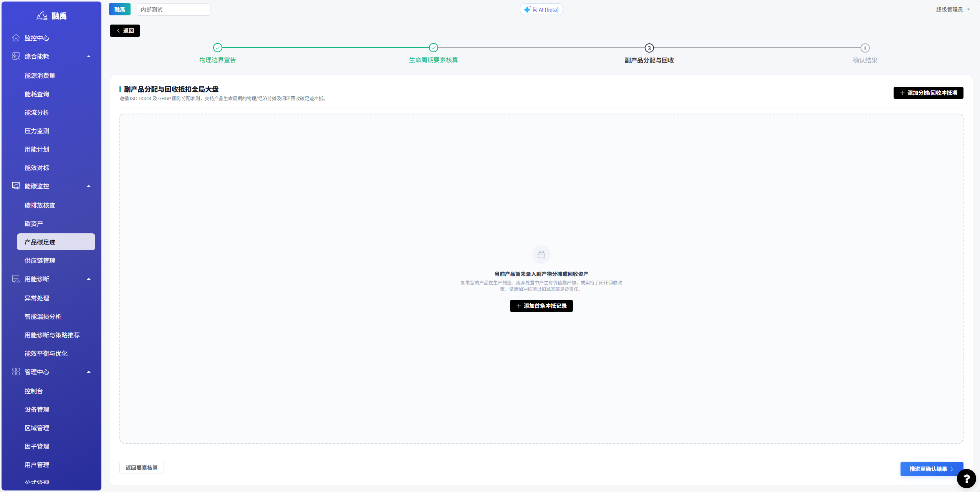This screenshot has width=980, height=492.
Task: Open 能源消费量 menu item
Action: [x=56, y=76]
